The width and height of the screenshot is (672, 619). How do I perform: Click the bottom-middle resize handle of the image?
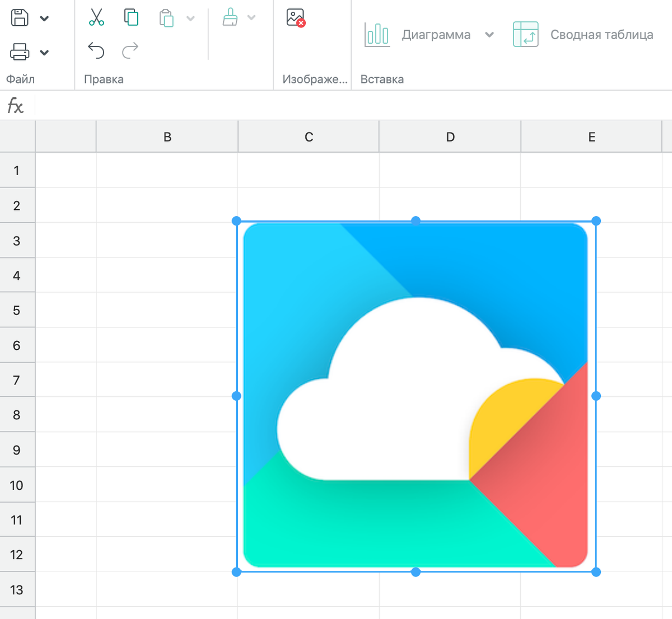[416, 572]
